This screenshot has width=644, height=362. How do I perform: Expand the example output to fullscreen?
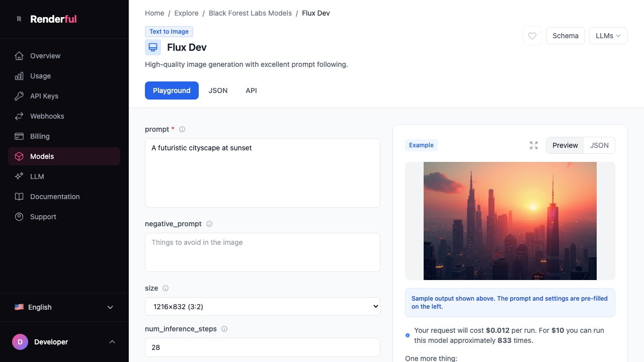coord(534,145)
